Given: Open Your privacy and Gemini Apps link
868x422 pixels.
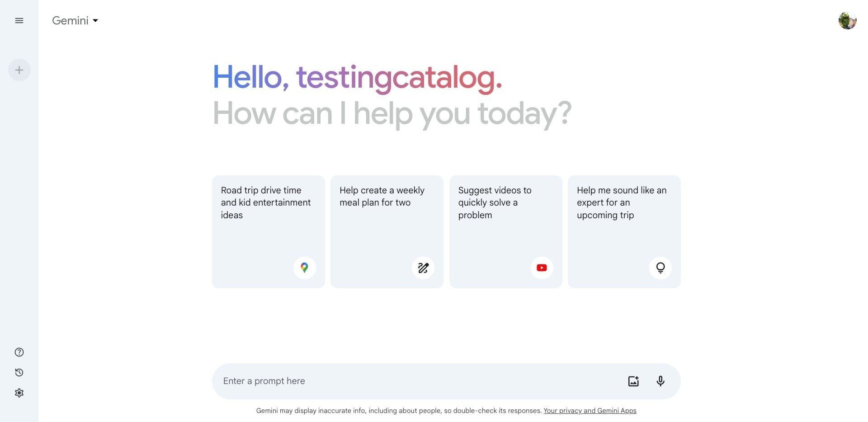Looking at the screenshot, I should (590, 411).
